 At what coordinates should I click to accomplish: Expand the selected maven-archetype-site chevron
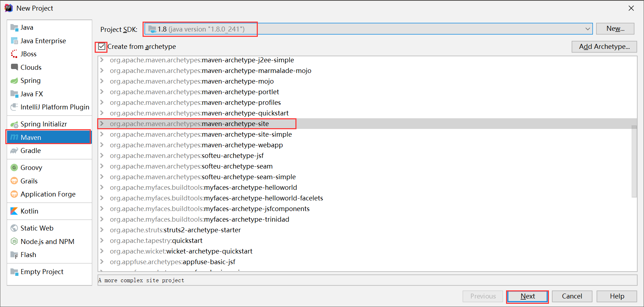(102, 124)
